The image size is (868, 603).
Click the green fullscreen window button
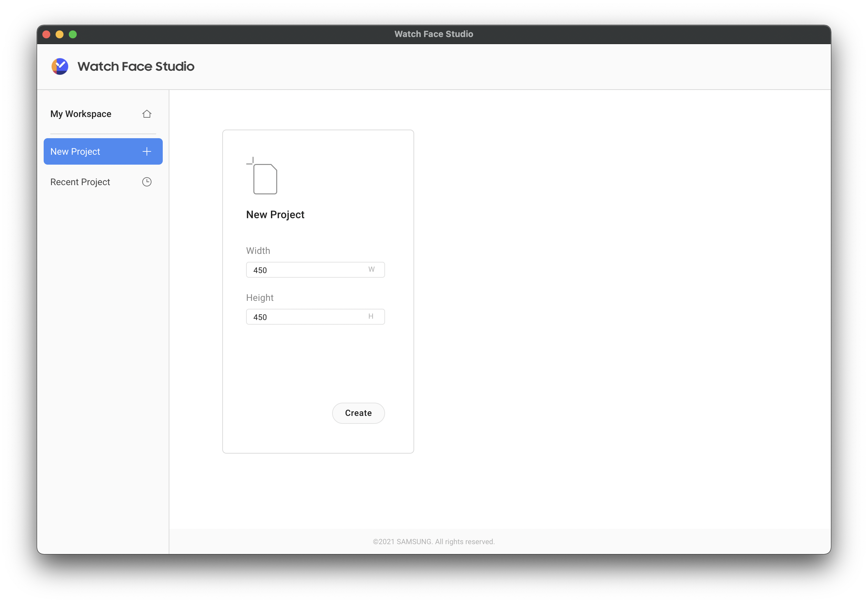[72, 34]
